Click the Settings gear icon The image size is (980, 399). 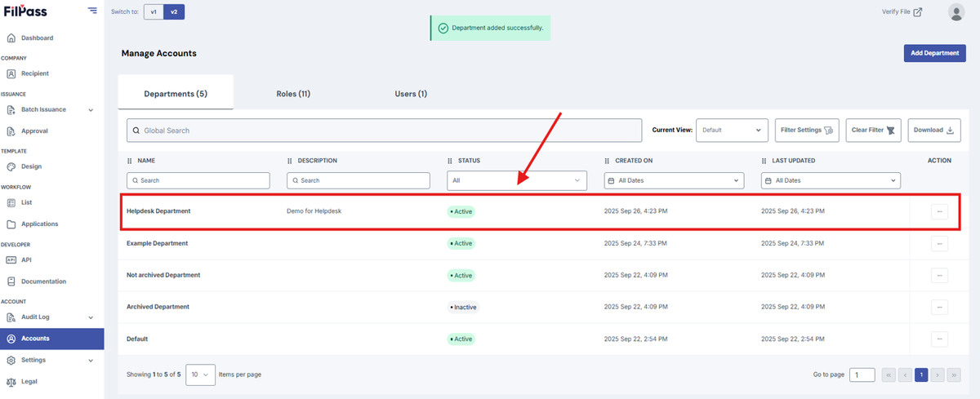11,360
